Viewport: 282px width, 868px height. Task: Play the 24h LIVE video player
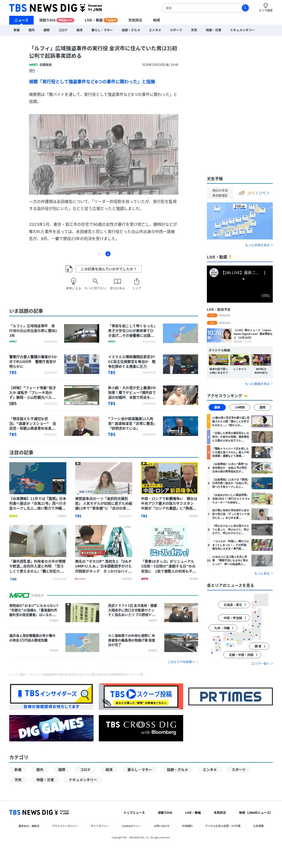tap(239, 284)
